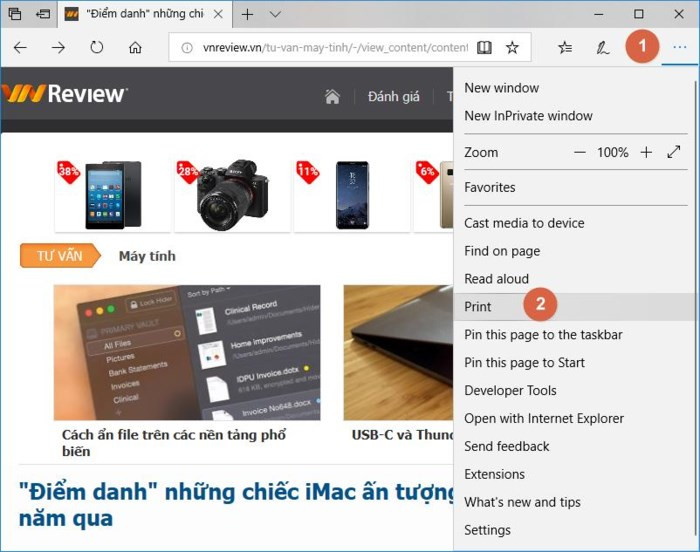Viewport: 700px width, 552px height.
Task: Expand the tab preview chevron
Action: 275,14
